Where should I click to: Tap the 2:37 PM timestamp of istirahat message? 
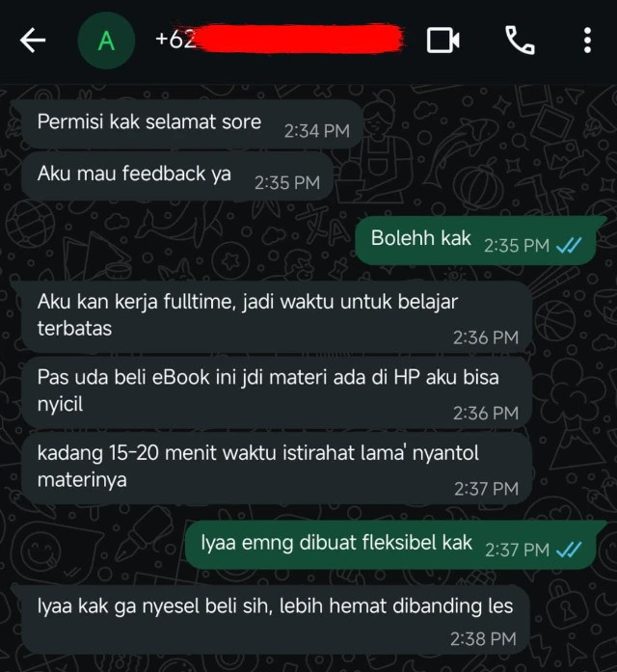click(x=486, y=489)
